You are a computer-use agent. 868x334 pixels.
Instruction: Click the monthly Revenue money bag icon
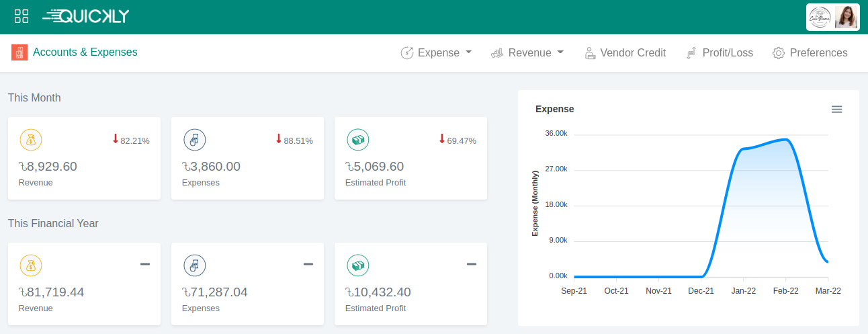tap(31, 140)
